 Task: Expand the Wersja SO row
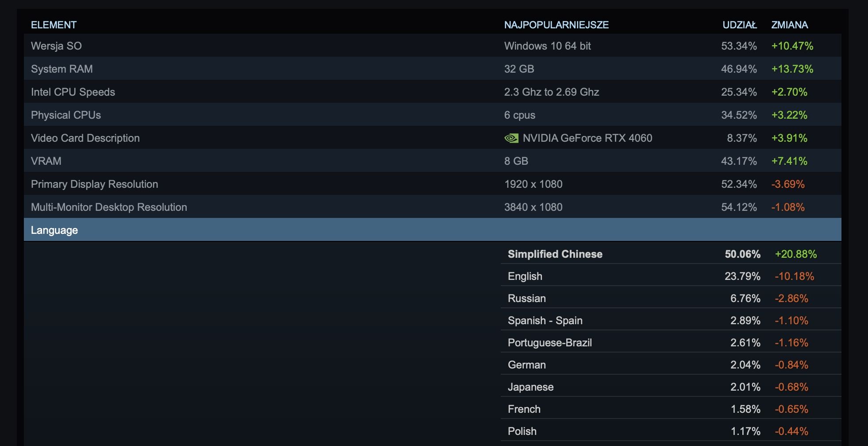point(56,46)
